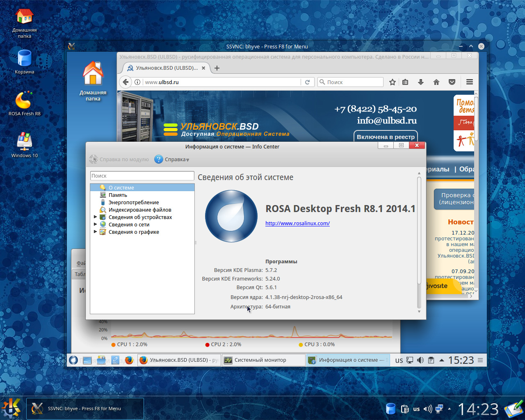
Task: Switch the host keyboard layout indicator 'us'
Action: (416, 409)
